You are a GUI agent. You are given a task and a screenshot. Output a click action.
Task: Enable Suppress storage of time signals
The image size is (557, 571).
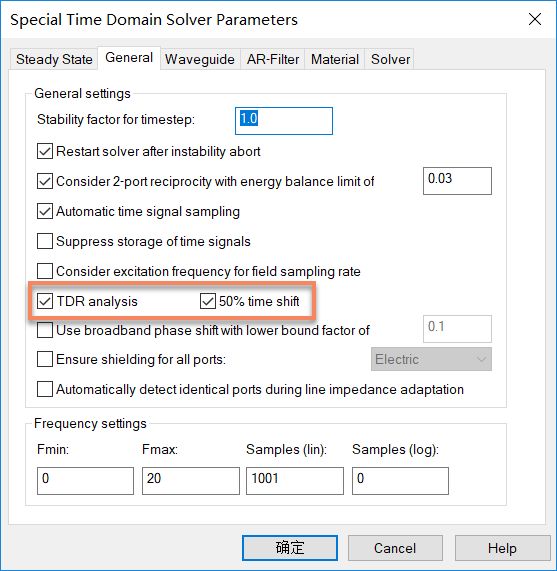[45, 241]
